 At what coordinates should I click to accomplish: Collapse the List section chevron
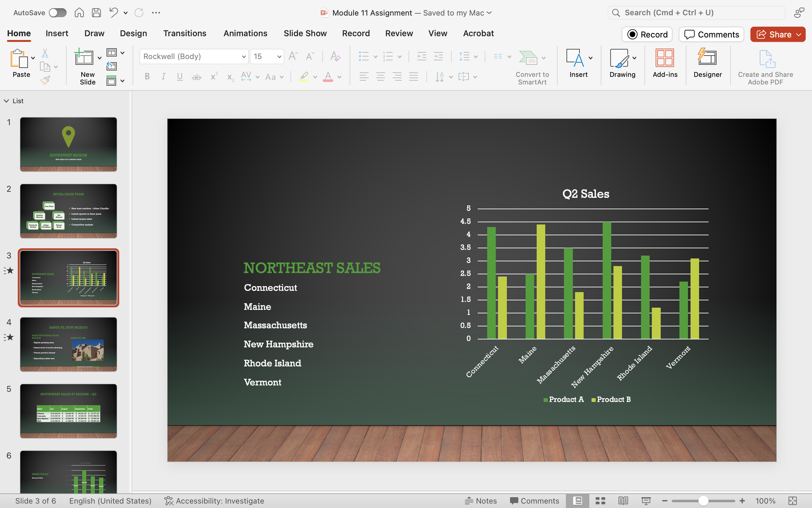6,101
